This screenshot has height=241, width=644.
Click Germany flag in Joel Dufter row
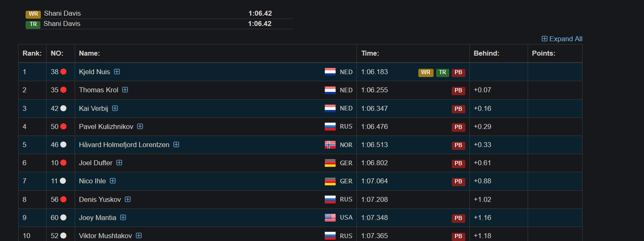[x=330, y=163]
